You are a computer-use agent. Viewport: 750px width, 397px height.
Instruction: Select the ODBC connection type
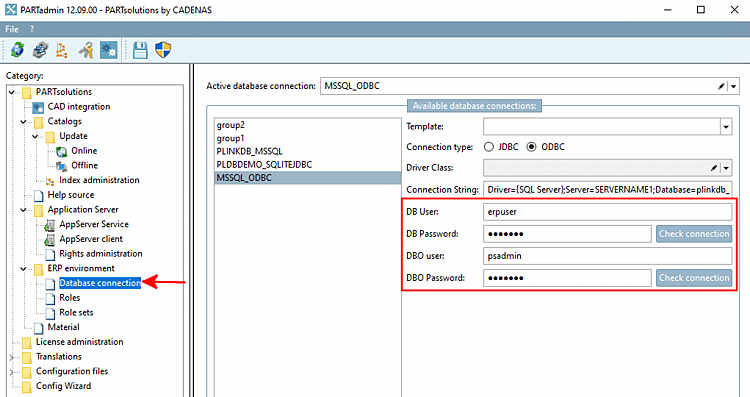(x=531, y=147)
